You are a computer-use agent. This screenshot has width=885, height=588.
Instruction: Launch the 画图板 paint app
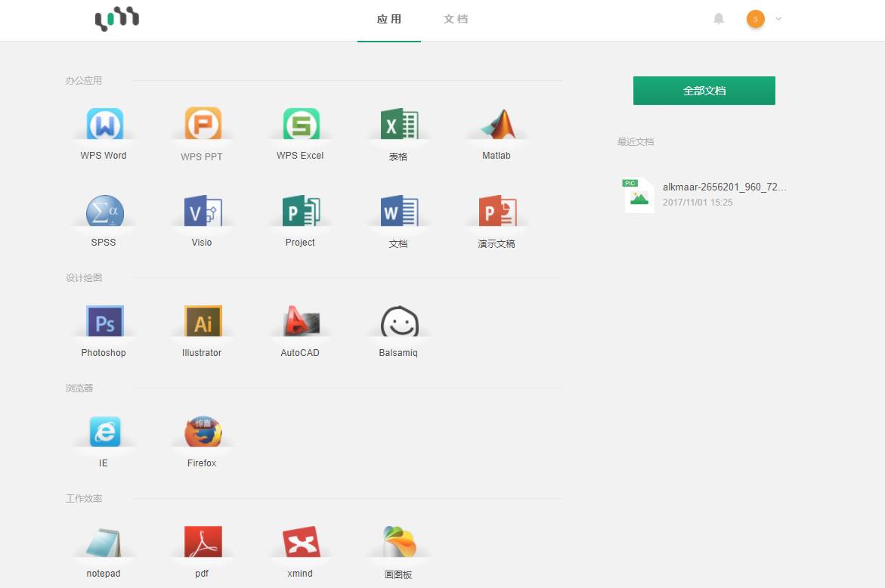point(399,542)
